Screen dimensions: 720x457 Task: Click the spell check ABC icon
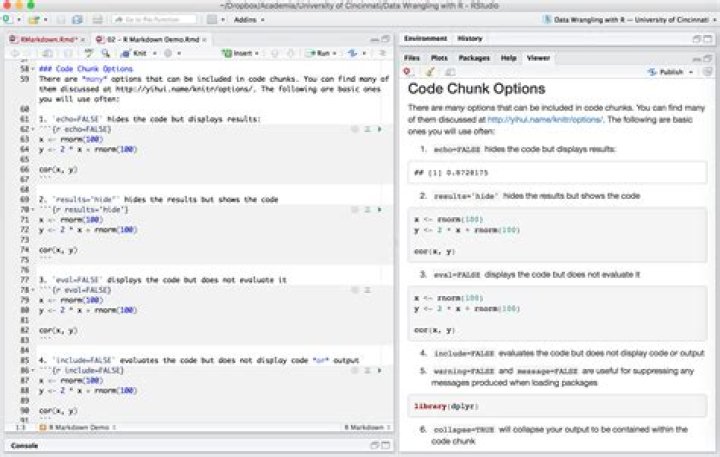(x=89, y=54)
